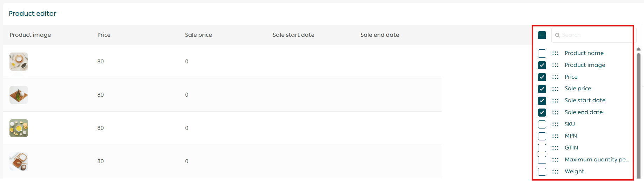Enable the Product name column checkbox

point(542,54)
